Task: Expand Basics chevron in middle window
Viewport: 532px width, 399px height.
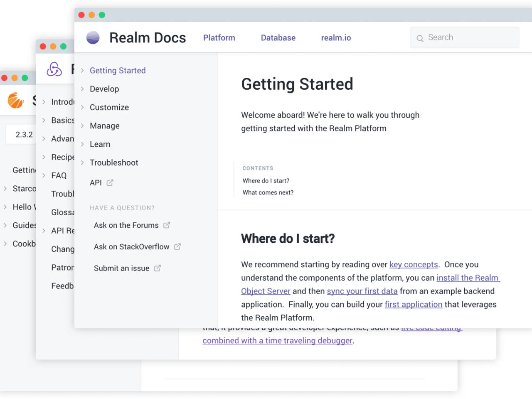Action: pyautogui.click(x=44, y=120)
